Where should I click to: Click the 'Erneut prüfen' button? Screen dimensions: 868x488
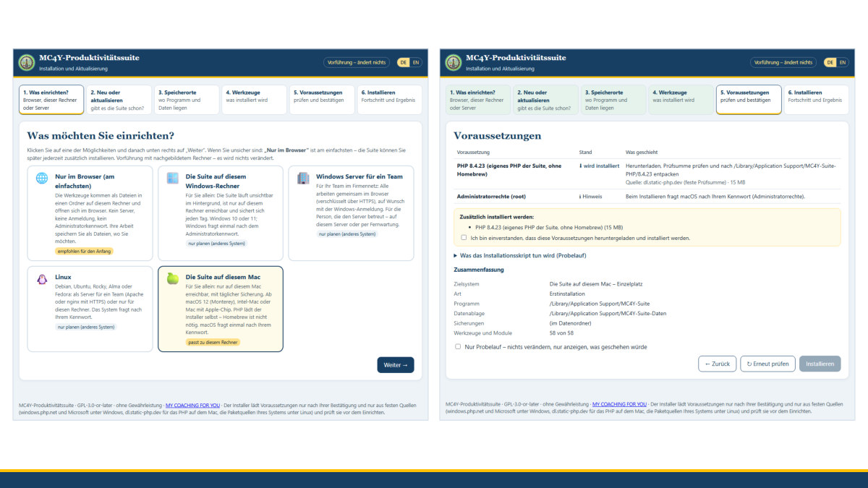click(767, 364)
